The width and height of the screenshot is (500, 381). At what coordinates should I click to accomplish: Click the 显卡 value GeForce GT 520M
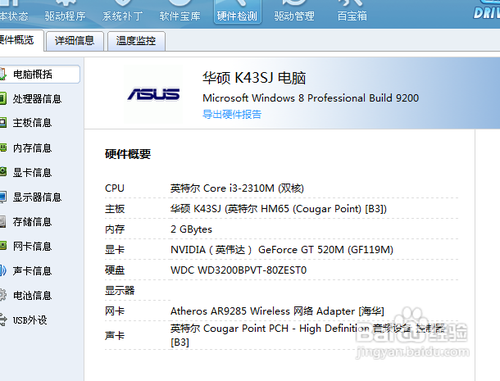pyautogui.click(x=282, y=250)
